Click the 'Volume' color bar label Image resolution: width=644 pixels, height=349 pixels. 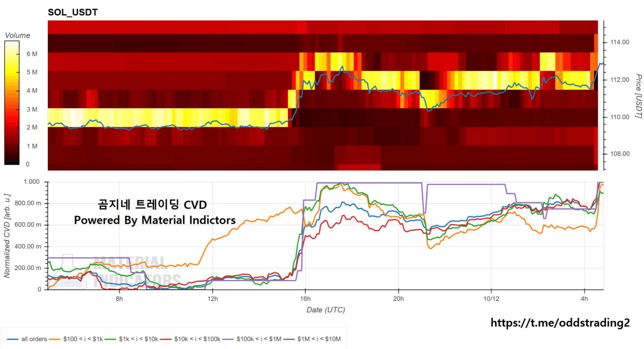[18, 35]
